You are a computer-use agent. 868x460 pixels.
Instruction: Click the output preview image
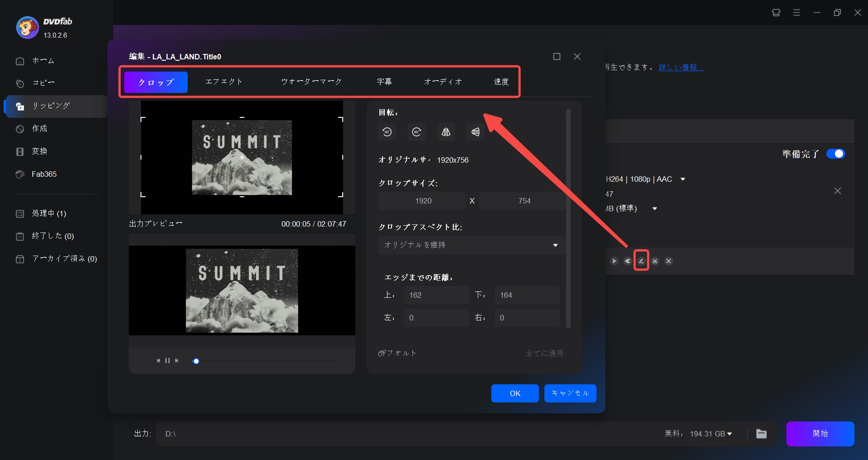[242, 291]
